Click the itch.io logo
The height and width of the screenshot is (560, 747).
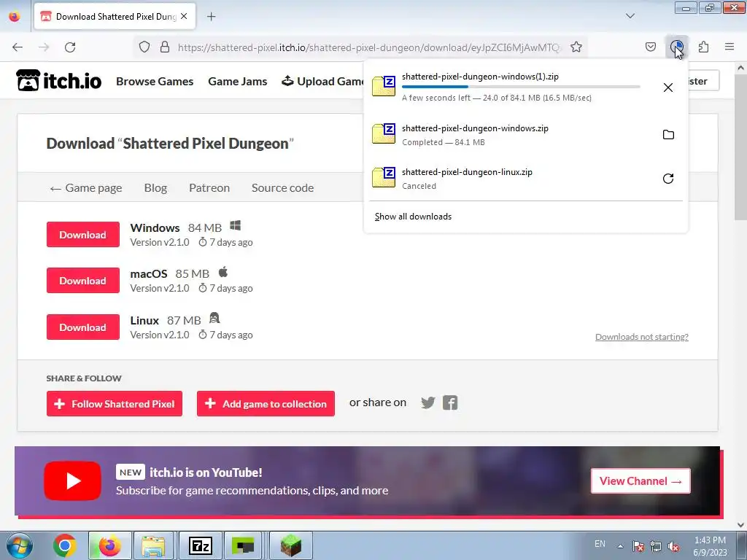[x=58, y=80]
